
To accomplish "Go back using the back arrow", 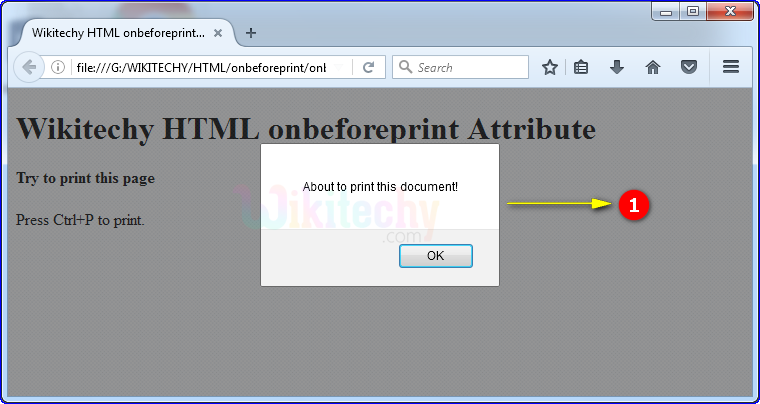I will coord(29,67).
